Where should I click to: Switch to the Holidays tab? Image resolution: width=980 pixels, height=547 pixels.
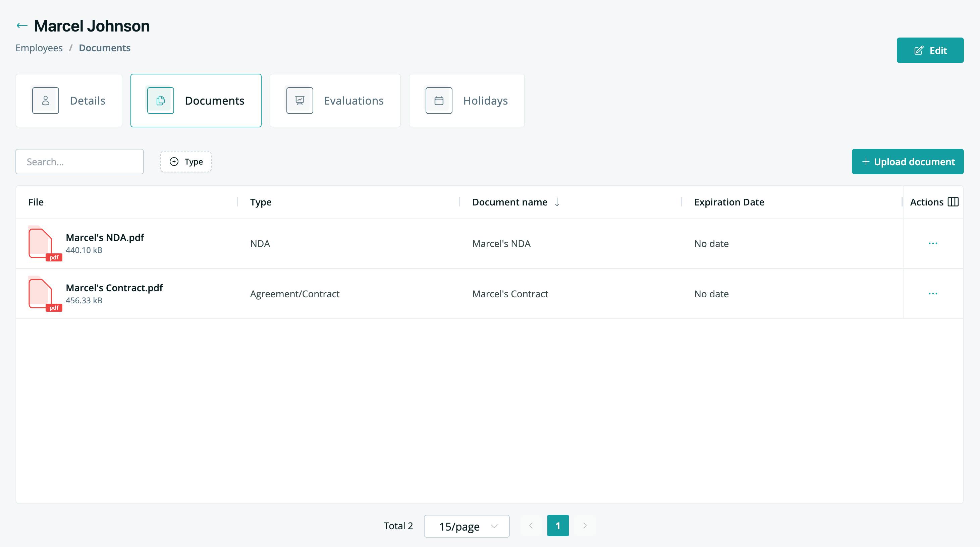(x=467, y=100)
